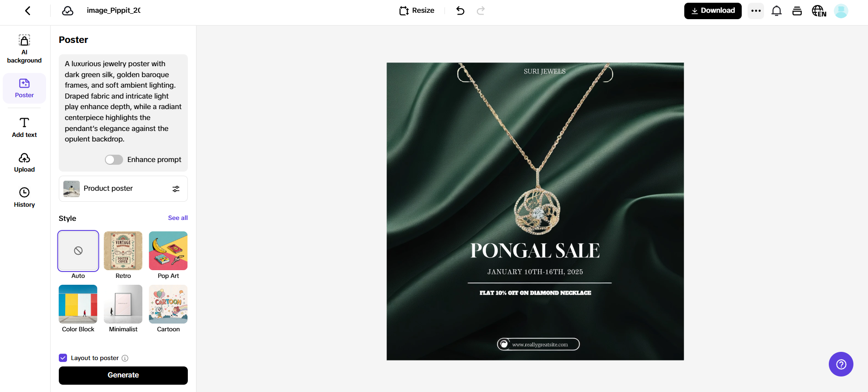Viewport: 868px width, 392px height.
Task: Open the language globe icon
Action: pos(819,11)
